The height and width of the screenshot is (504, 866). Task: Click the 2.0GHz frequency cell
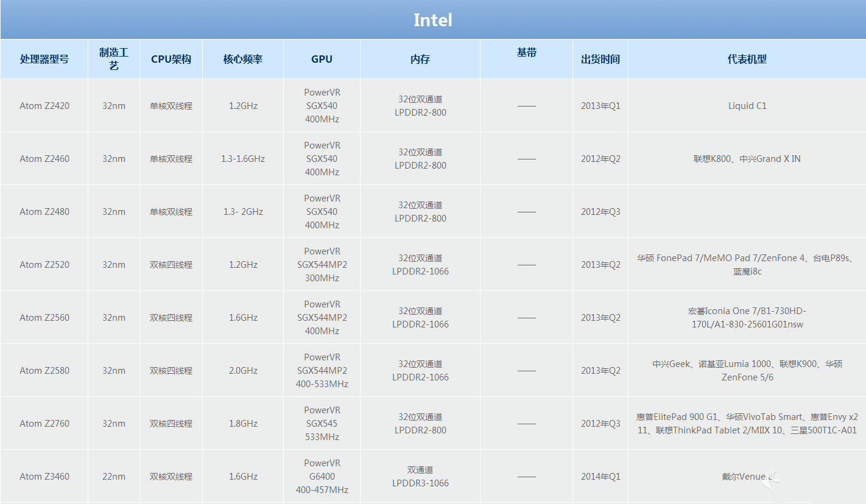point(243,371)
